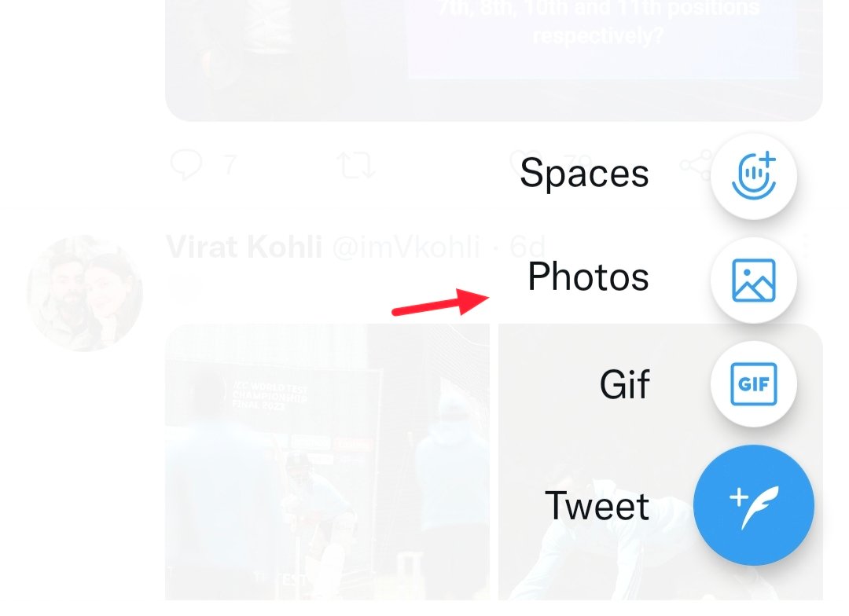This screenshot has height=616, width=849.
Task: Click the faded reply speech bubble icon
Action: pyautogui.click(x=186, y=164)
